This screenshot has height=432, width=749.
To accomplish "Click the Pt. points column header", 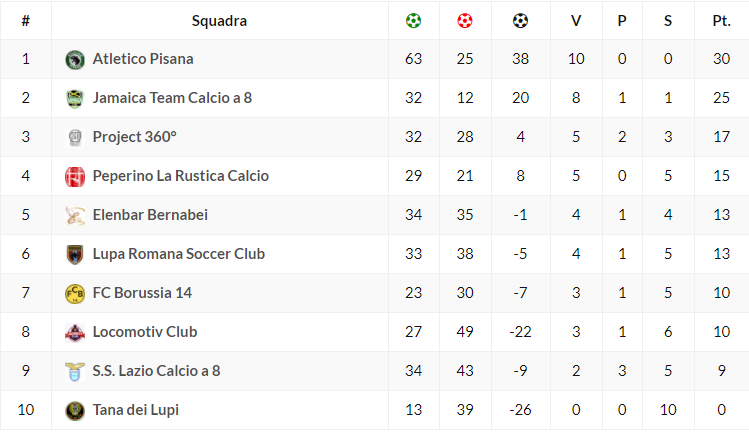I will [x=721, y=20].
